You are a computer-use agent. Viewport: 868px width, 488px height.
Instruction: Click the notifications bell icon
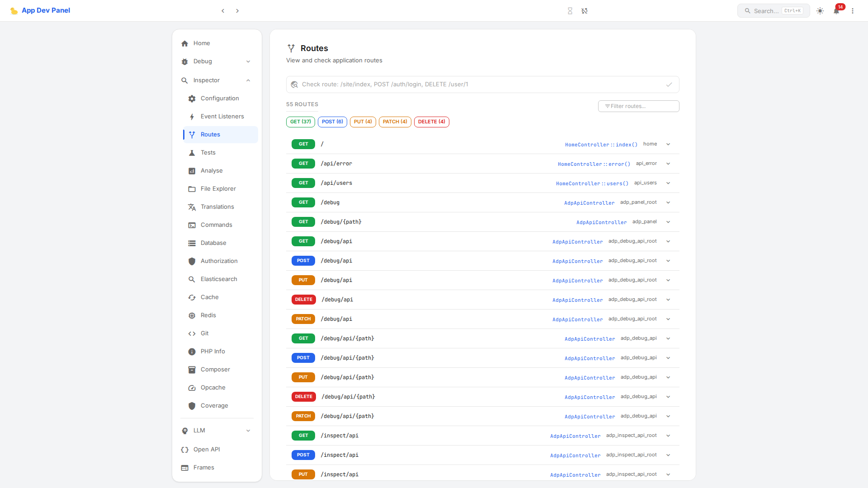(836, 11)
